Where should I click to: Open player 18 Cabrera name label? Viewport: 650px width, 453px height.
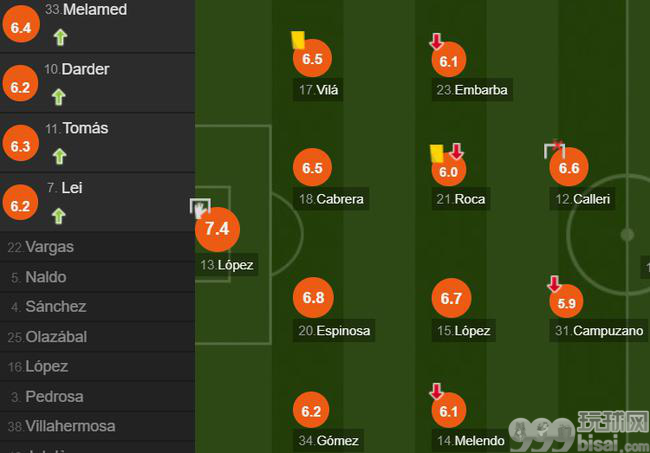(331, 199)
